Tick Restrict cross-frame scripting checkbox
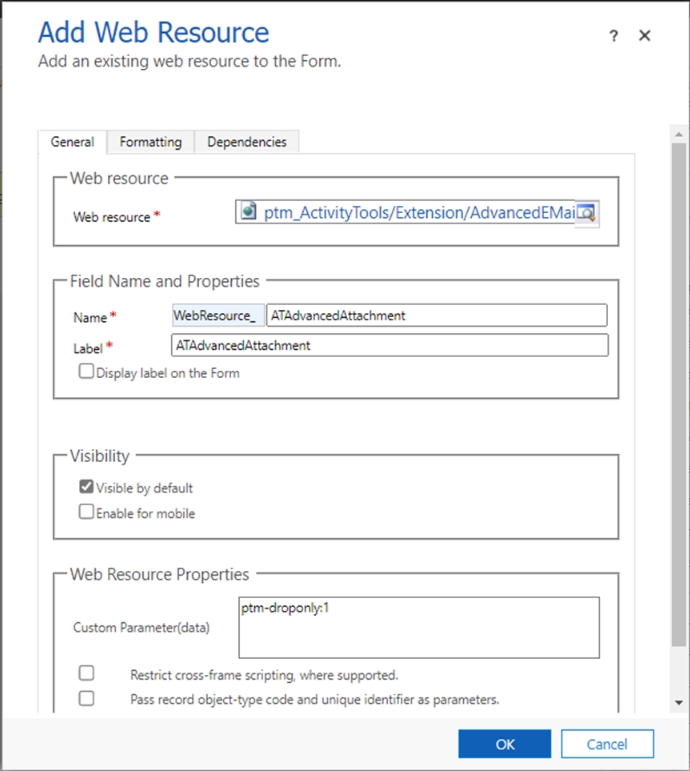The height and width of the screenshot is (771, 690). click(87, 674)
